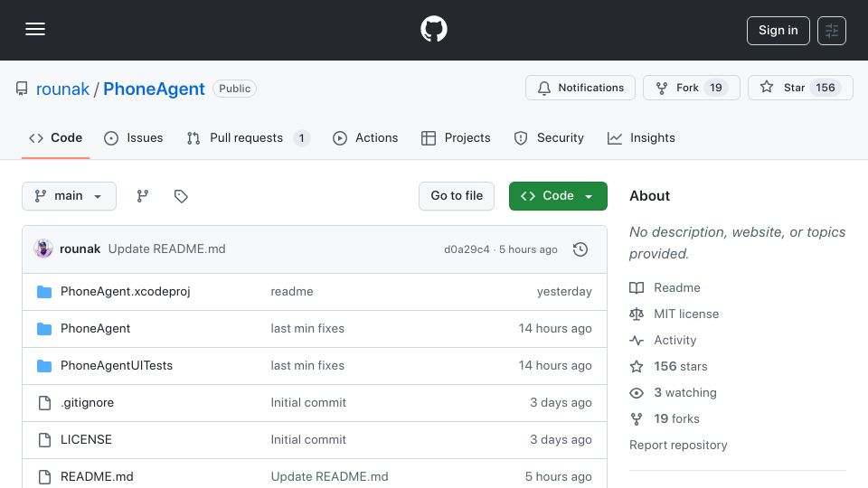Click the Notifications bell button
868x488 pixels.
tap(580, 88)
